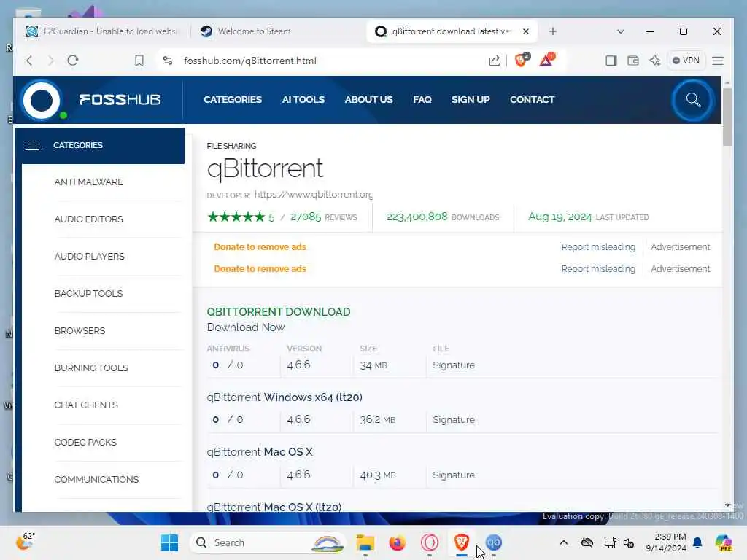747x560 pixels.
Task: Go back with the browser back arrow
Action: 29,61
